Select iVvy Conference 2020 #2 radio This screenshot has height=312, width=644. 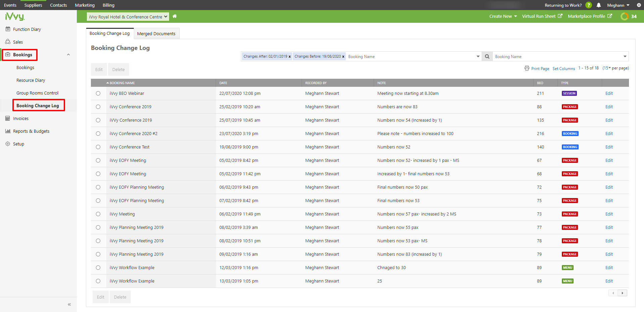tap(98, 134)
